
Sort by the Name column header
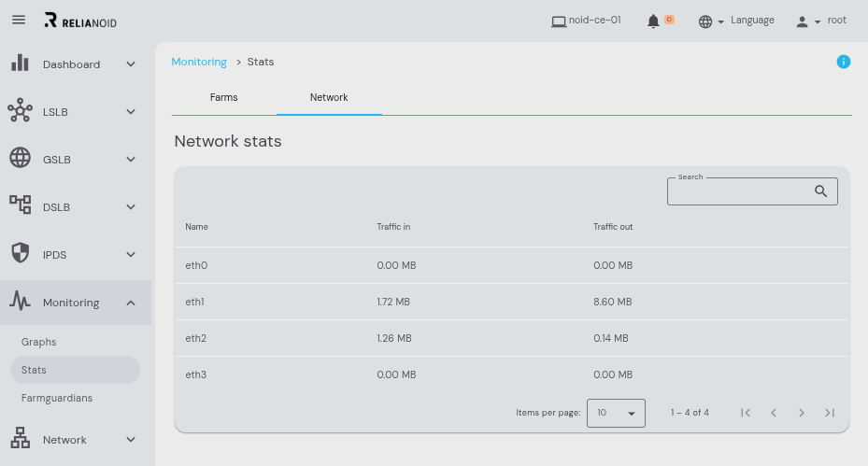point(196,227)
